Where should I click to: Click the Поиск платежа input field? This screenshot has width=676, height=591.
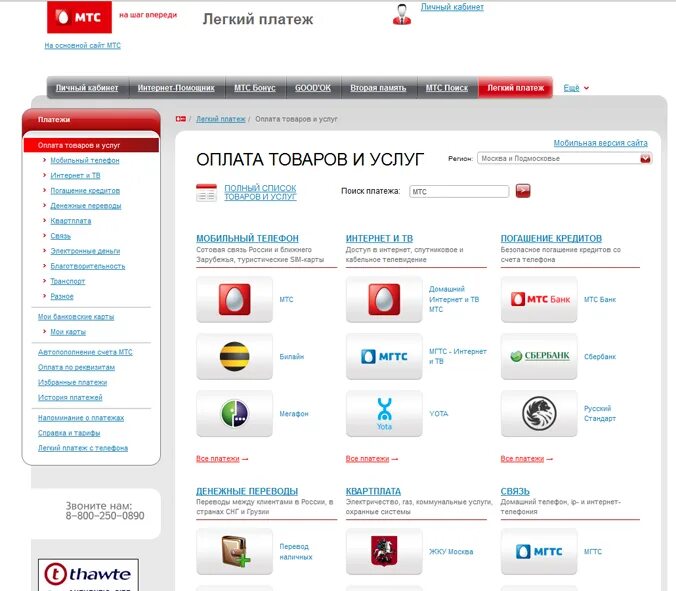tap(459, 191)
